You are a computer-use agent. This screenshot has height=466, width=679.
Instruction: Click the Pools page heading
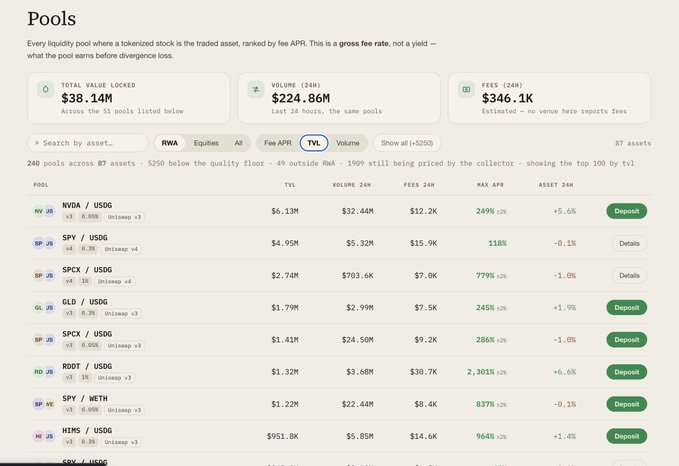coord(52,19)
